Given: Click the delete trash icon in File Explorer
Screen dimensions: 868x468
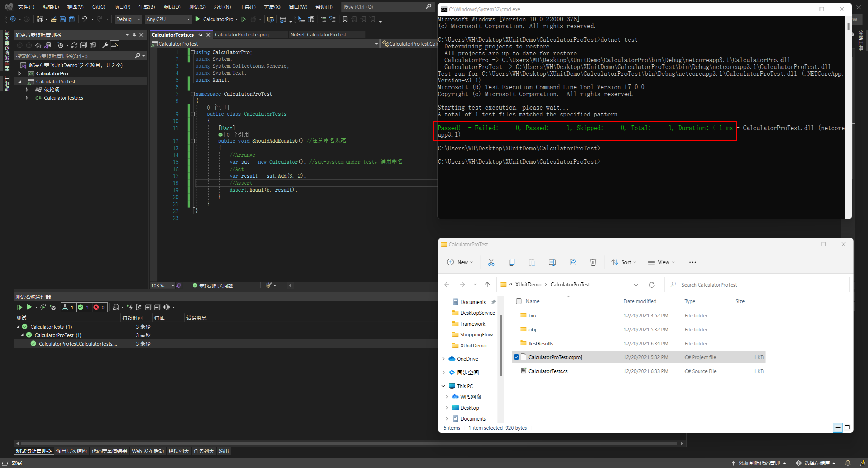Looking at the screenshot, I should (x=593, y=262).
